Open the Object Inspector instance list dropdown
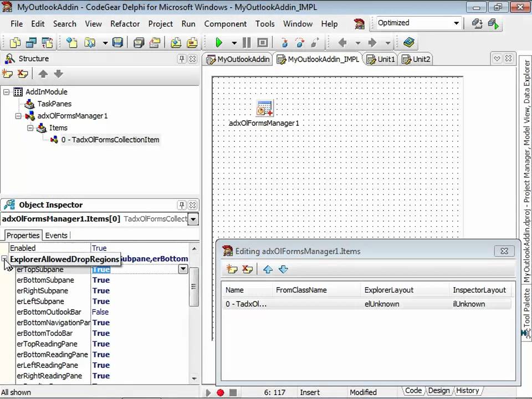The width and height of the screenshot is (532, 399). 193,219
